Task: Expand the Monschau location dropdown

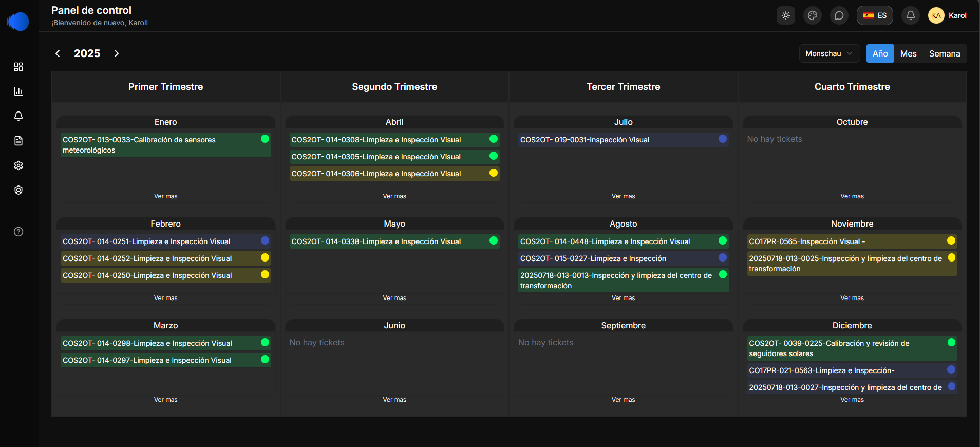Action: tap(829, 53)
